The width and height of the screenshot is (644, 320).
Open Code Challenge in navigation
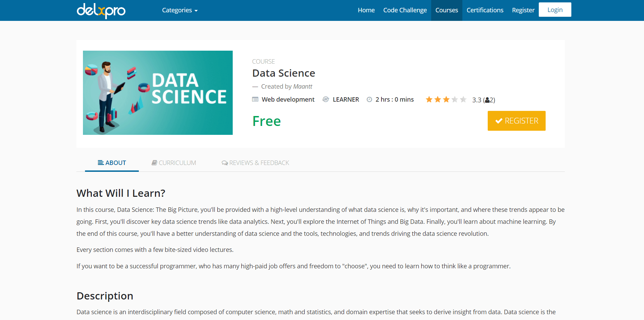[405, 10]
